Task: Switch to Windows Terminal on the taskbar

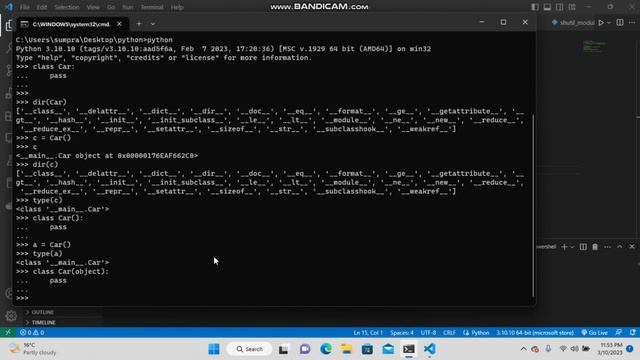Action: [409, 349]
